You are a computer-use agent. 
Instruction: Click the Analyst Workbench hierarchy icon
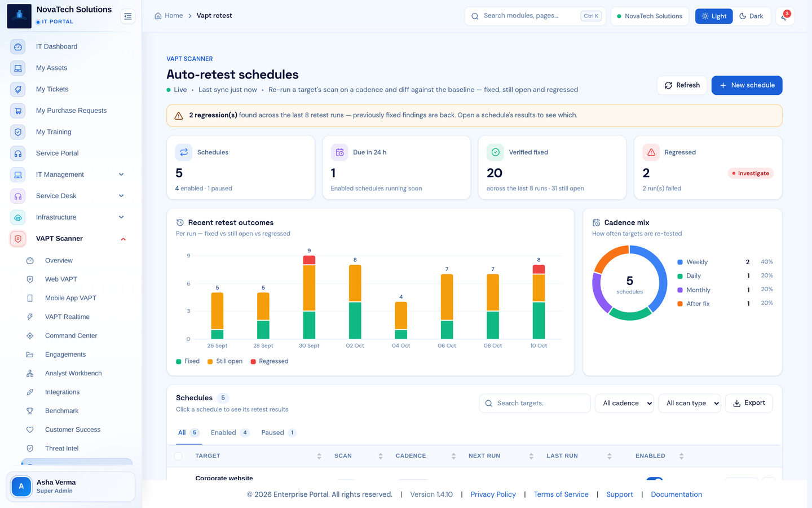[x=30, y=374]
